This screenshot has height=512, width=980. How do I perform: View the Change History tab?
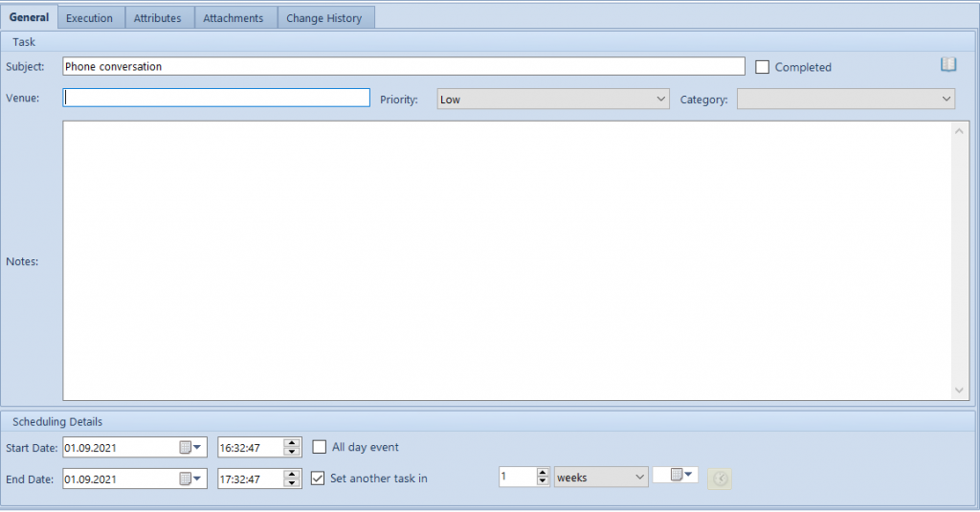(323, 18)
